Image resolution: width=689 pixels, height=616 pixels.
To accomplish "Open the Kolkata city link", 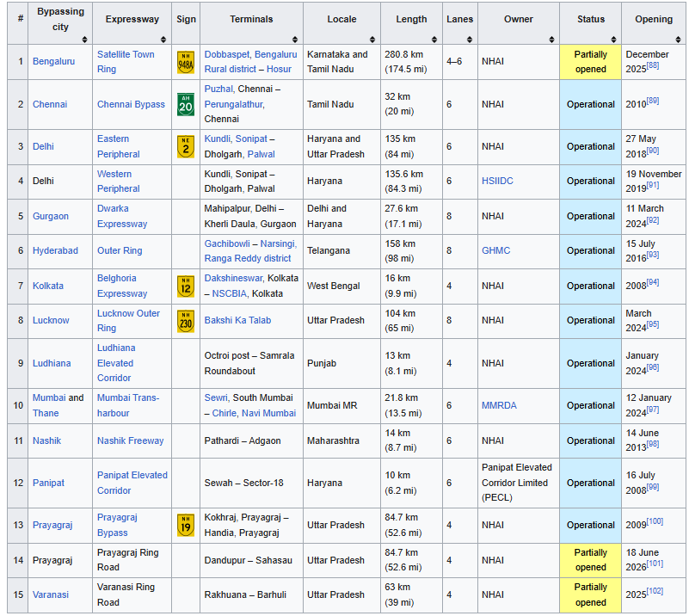I will (48, 286).
